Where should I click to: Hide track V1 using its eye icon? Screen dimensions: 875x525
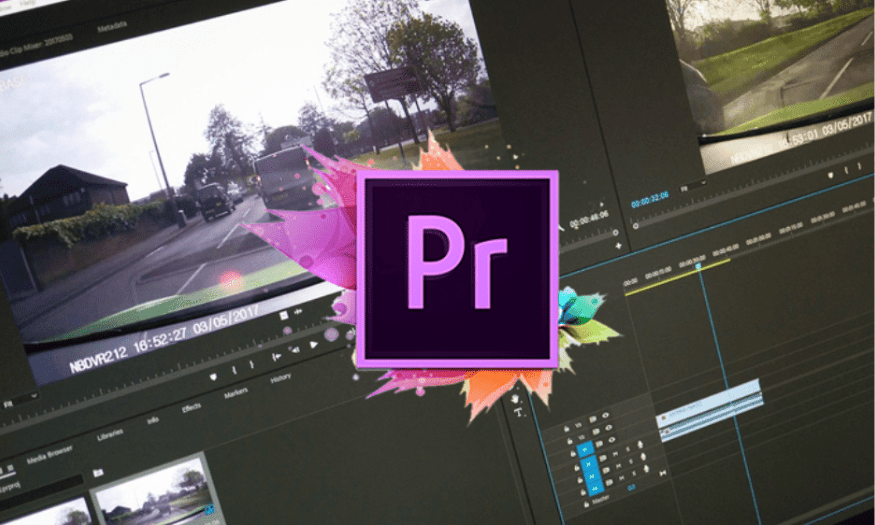(612, 440)
